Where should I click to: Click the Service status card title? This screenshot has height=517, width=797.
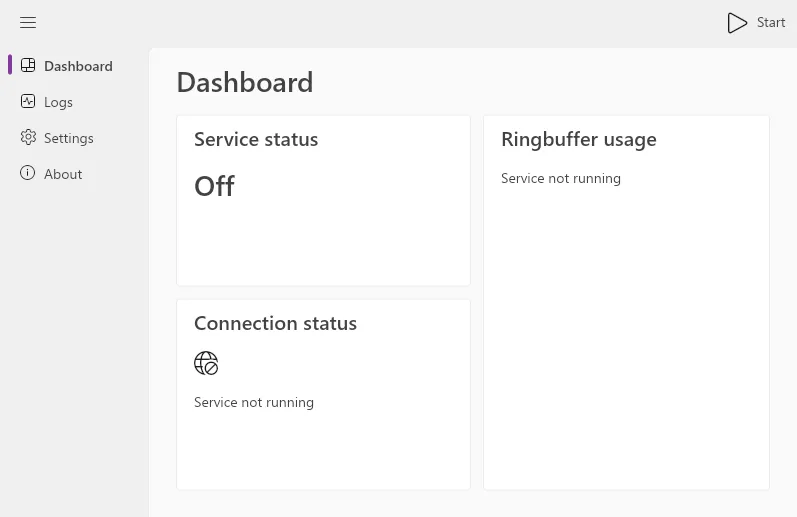256,139
